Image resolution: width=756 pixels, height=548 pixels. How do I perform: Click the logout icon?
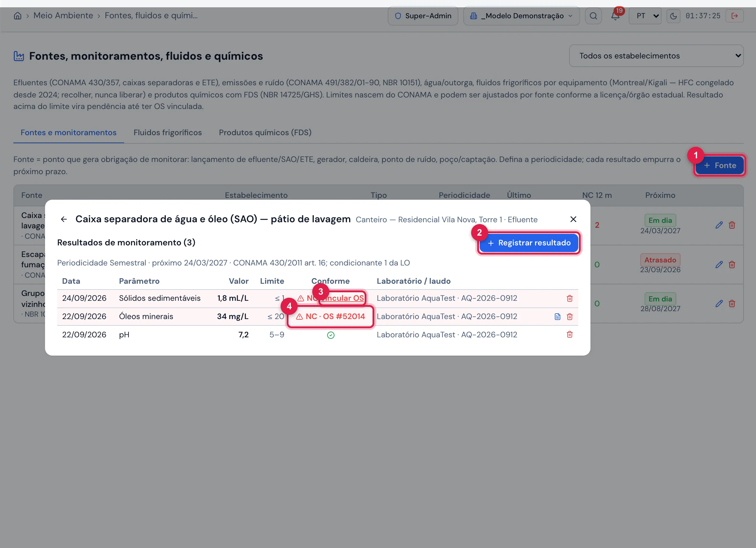point(734,16)
